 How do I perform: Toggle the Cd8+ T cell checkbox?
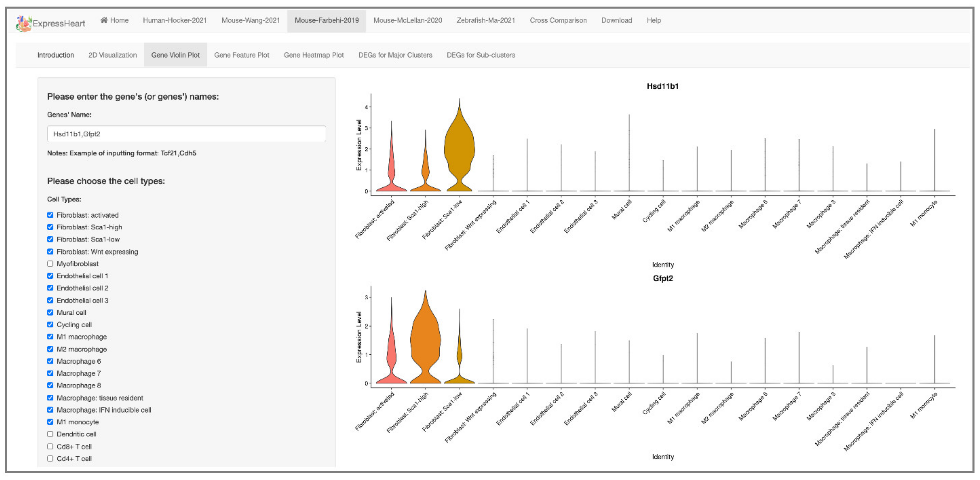tap(50, 446)
